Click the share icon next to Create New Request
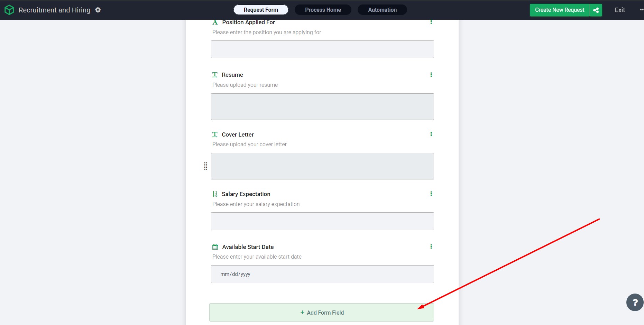644x325 pixels. coord(596,10)
